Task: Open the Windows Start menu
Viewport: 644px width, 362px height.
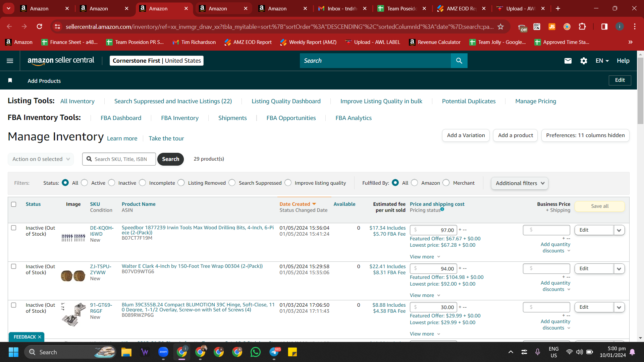Action: [13, 352]
